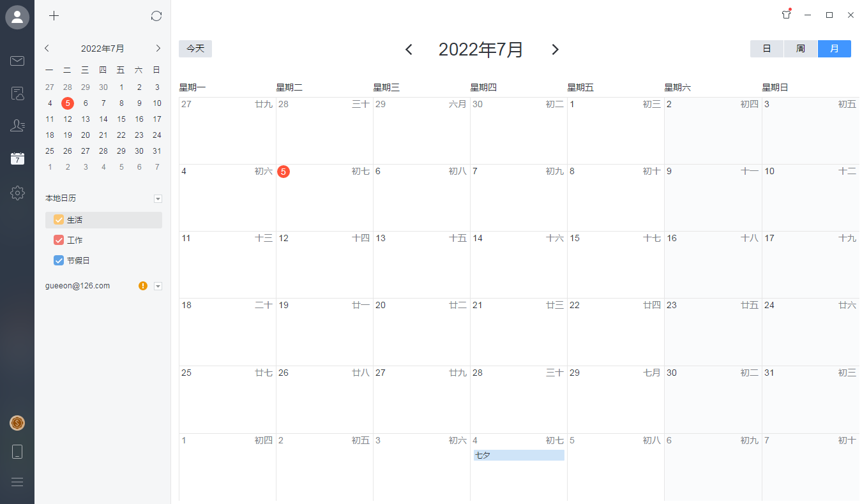The image size is (862, 504).
Task: Go to next month in mini calendar
Action: click(x=158, y=48)
